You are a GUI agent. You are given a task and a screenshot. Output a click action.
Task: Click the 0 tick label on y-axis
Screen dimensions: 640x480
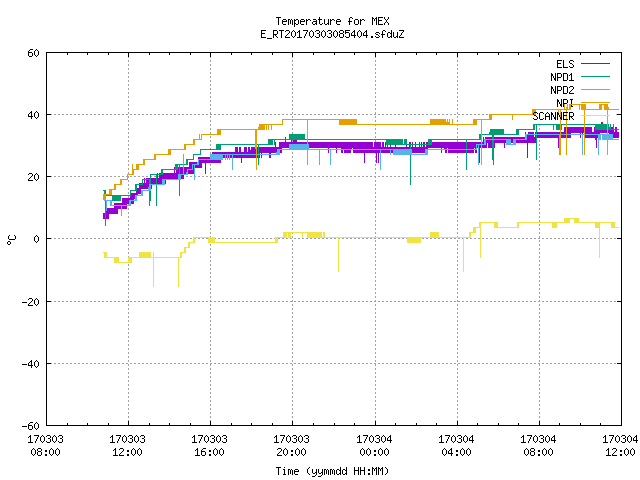click(x=37, y=239)
